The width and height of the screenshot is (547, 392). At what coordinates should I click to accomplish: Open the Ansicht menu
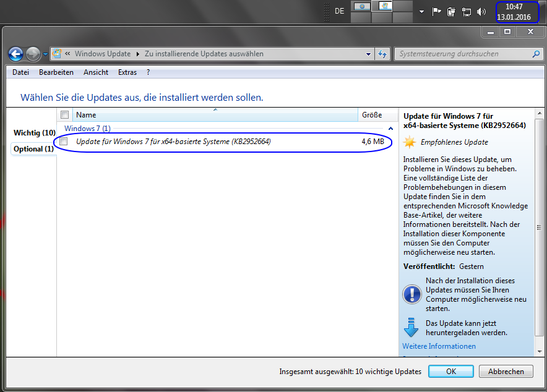(96, 72)
